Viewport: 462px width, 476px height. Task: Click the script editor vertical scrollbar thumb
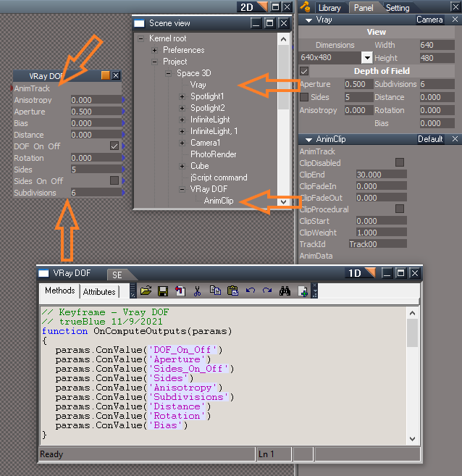coord(412,333)
